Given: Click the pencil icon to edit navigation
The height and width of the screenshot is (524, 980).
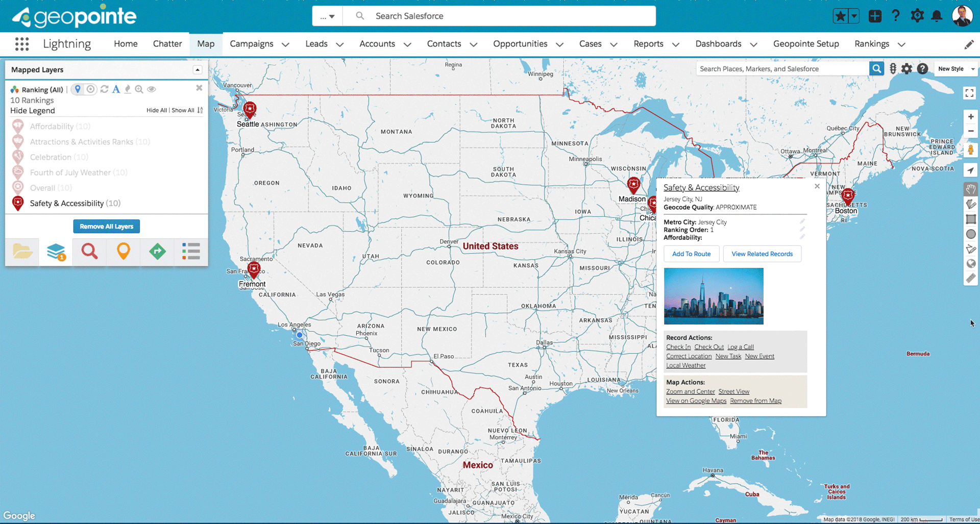Looking at the screenshot, I should (969, 44).
